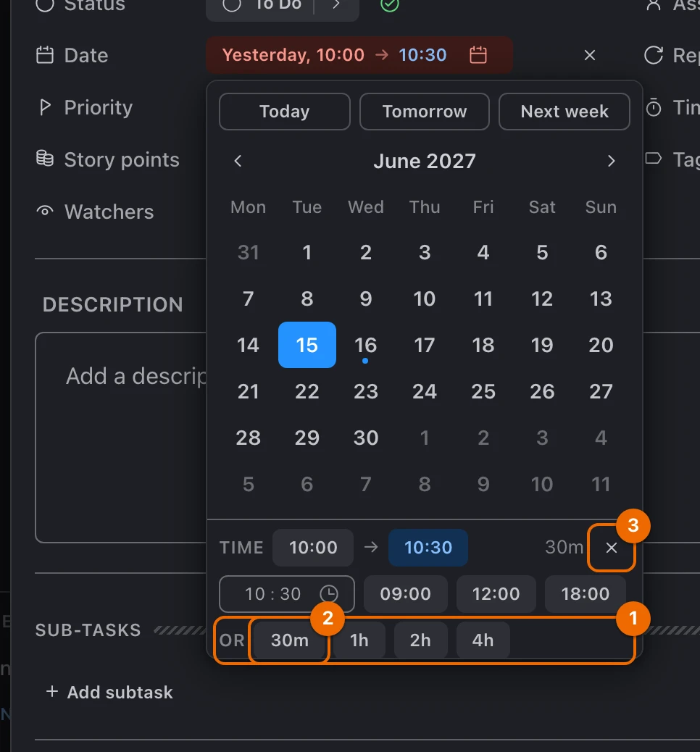This screenshot has width=700, height=752.
Task: Select June 1 in the calendar
Action: tap(307, 252)
